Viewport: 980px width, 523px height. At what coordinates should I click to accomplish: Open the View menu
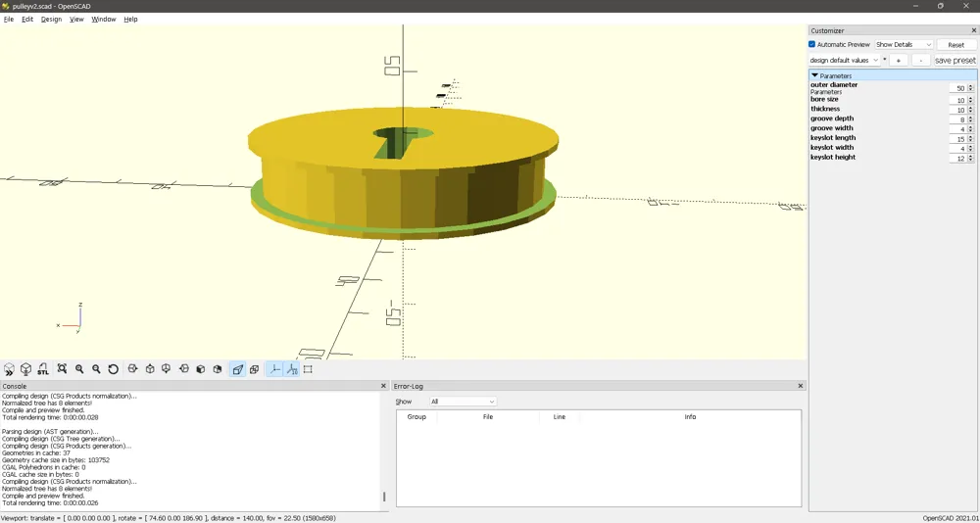[x=76, y=20]
